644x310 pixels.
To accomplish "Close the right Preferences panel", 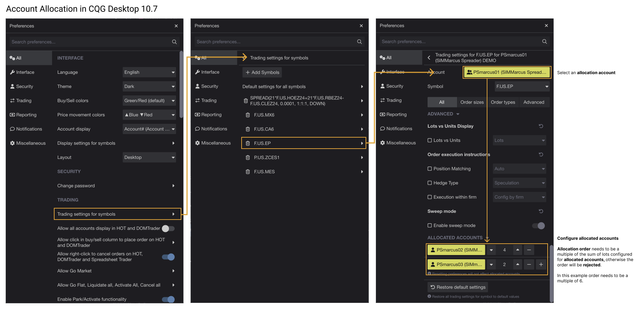I will click(x=546, y=26).
